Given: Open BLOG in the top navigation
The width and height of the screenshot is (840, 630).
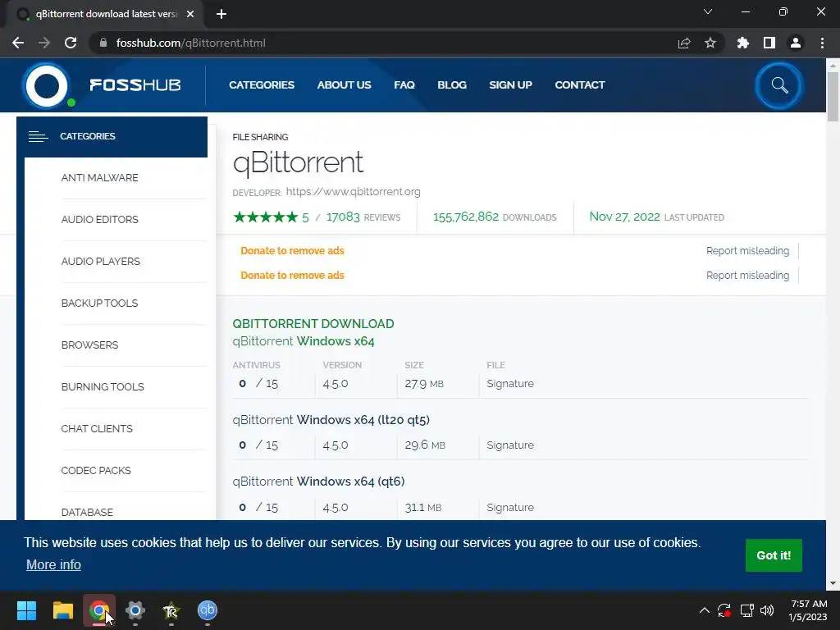Looking at the screenshot, I should (452, 85).
